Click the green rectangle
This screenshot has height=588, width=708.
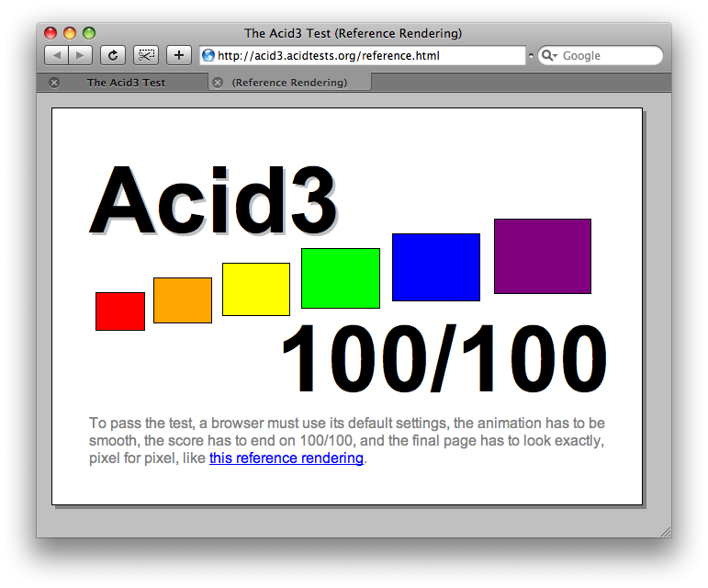(x=341, y=278)
